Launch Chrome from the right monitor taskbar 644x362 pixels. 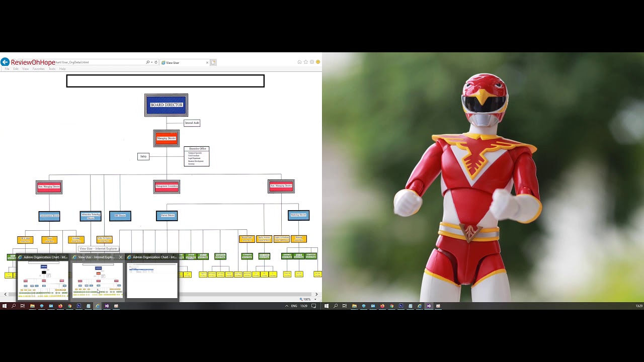pyautogui.click(x=391, y=306)
